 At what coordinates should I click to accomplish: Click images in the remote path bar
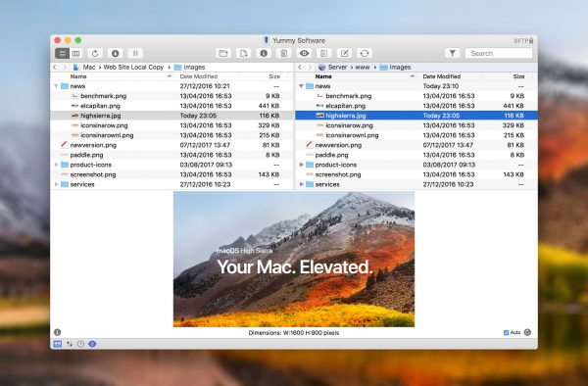coord(395,67)
